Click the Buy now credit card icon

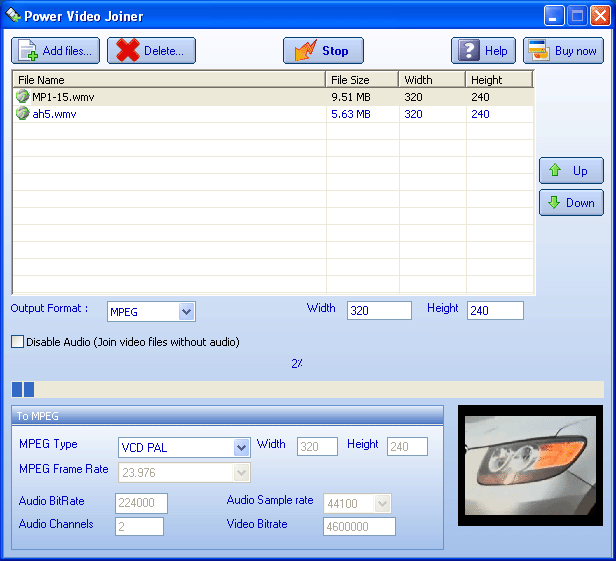pyautogui.click(x=539, y=51)
